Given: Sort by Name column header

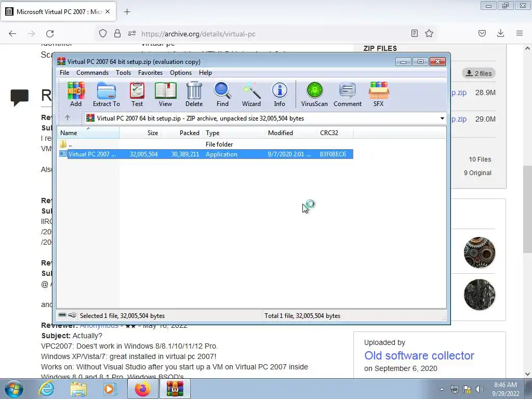Looking at the screenshot, I should click(88, 132).
